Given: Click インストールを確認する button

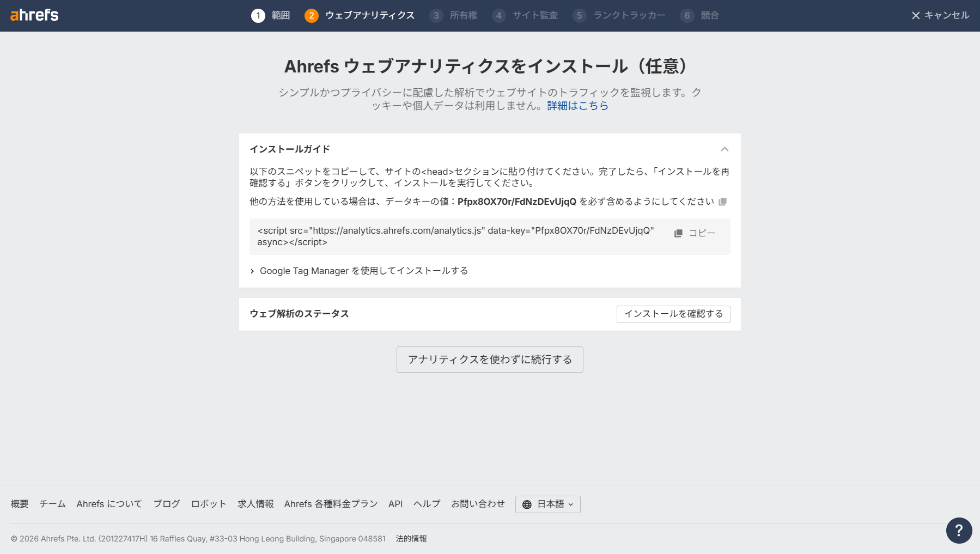Looking at the screenshot, I should tap(673, 314).
